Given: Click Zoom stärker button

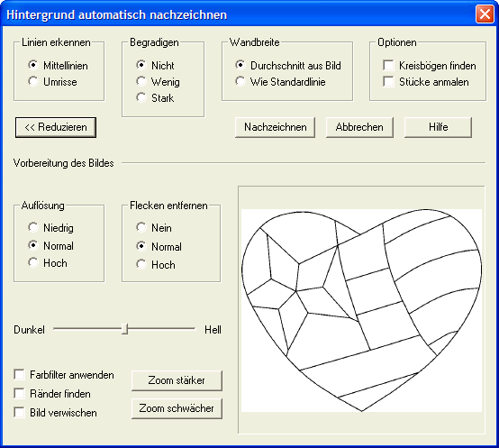Looking at the screenshot, I should [177, 380].
